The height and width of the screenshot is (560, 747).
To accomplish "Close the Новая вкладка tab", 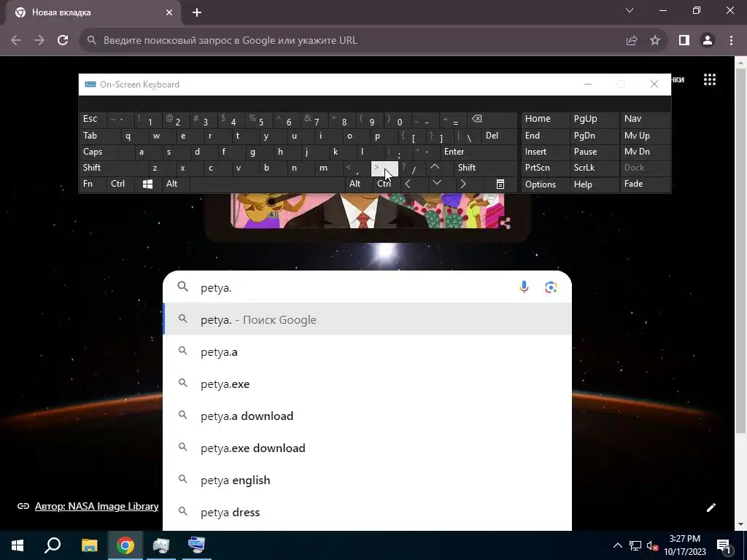I will [169, 13].
